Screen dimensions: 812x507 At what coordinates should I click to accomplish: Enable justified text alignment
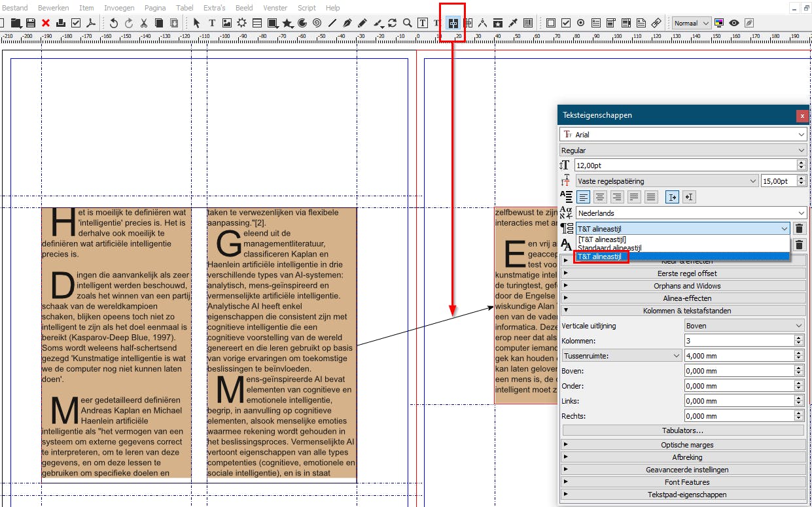pyautogui.click(x=634, y=197)
